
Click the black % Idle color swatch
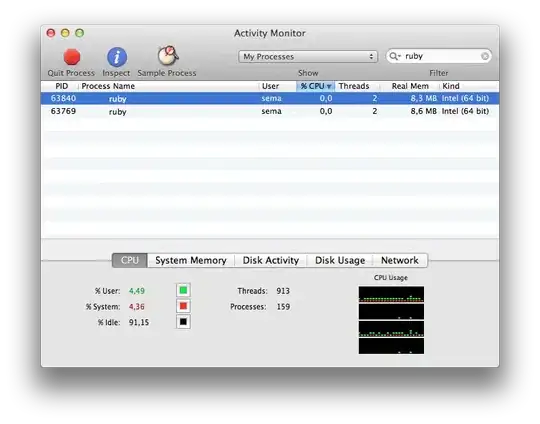[183, 322]
